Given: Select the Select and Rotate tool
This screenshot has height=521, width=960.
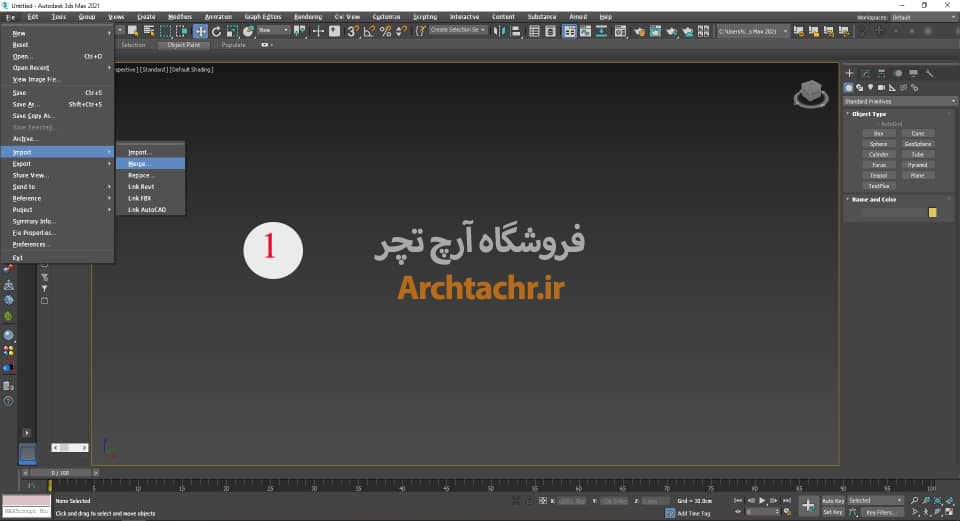Looking at the screenshot, I should [216, 31].
